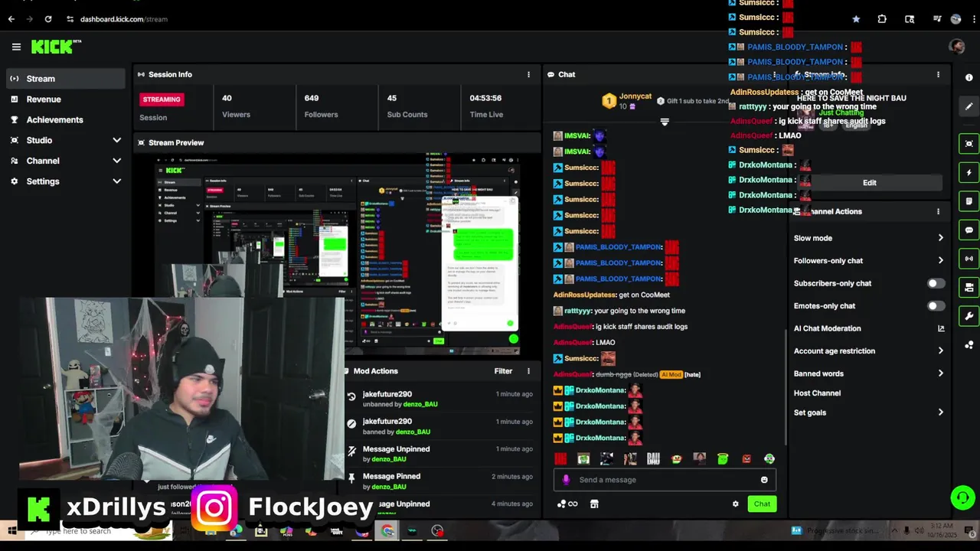Click the address bar showing dashboard.kick.com/stream

pyautogui.click(x=123, y=18)
